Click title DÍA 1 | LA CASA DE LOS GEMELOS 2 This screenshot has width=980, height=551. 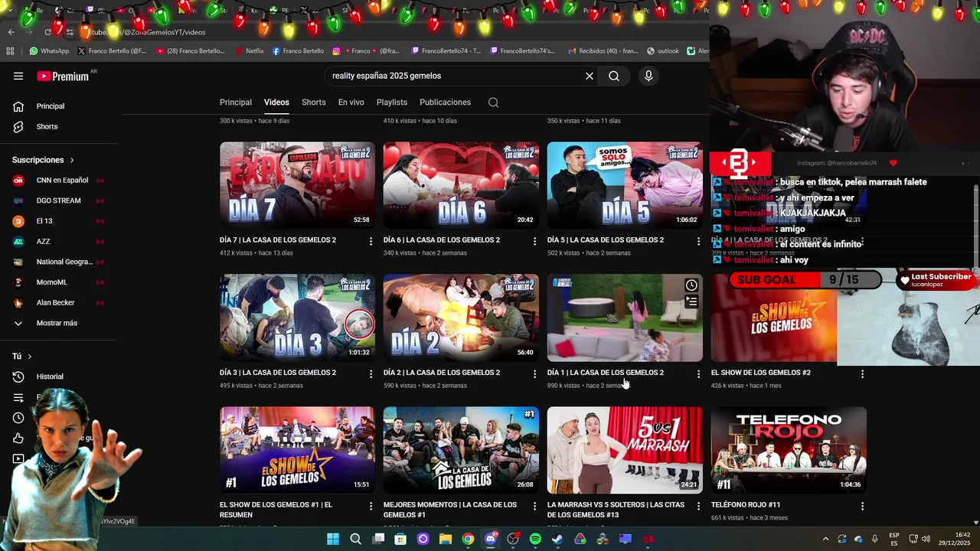(605, 373)
